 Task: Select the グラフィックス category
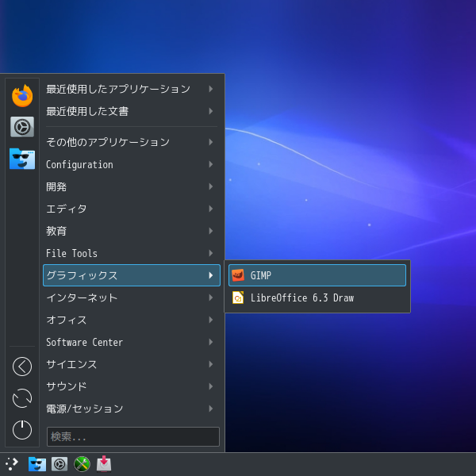[132, 275]
